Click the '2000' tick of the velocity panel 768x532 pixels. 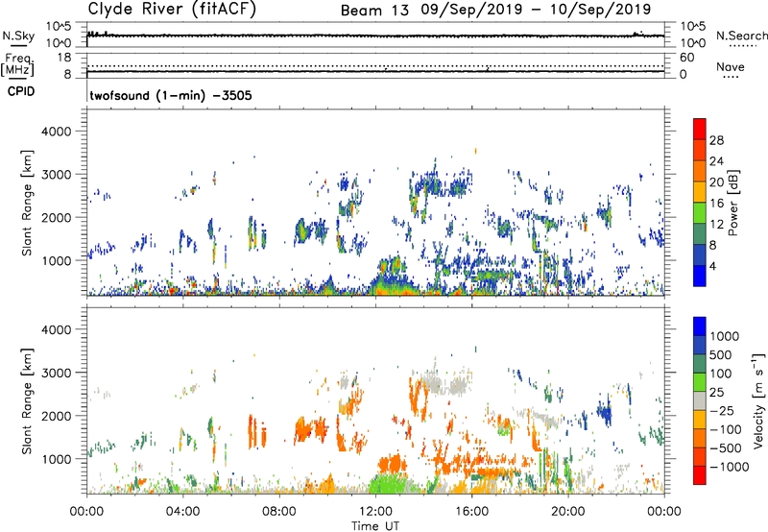(x=57, y=416)
